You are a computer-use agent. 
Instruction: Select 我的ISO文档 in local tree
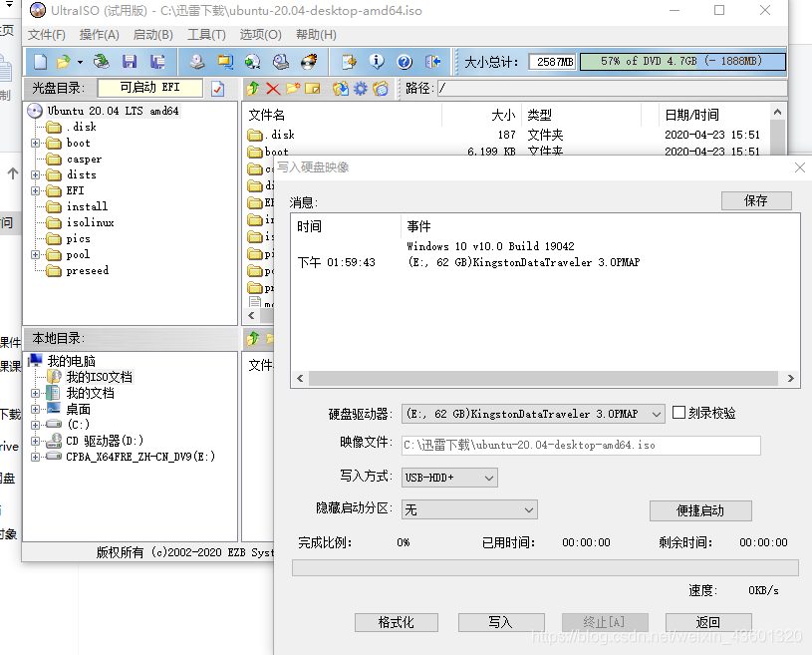point(99,377)
